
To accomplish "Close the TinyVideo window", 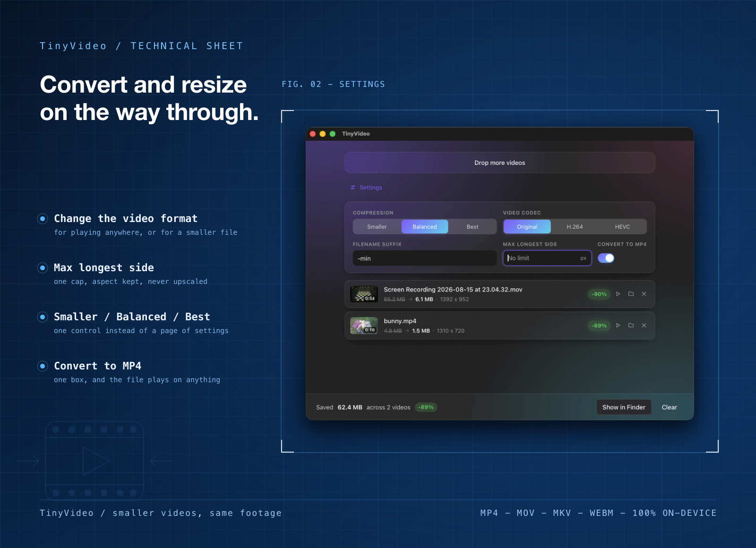I will (313, 134).
